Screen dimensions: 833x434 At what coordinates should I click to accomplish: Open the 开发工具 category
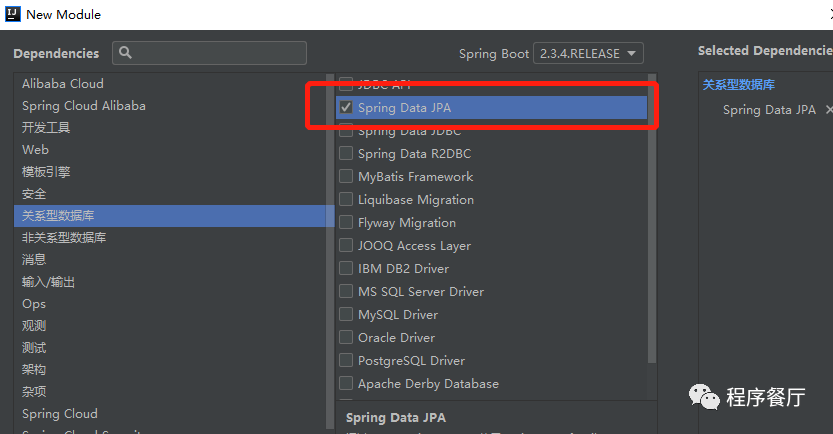(46, 127)
